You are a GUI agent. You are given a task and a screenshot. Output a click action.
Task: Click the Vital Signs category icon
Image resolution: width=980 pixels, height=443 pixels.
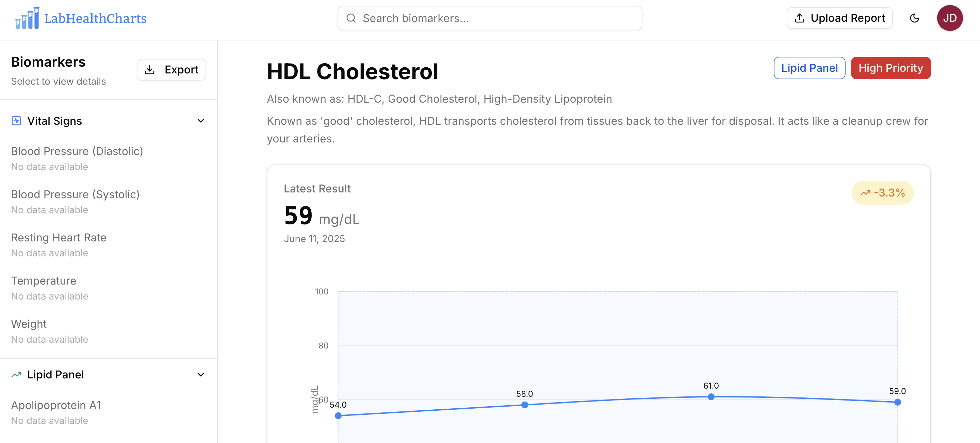pos(16,121)
